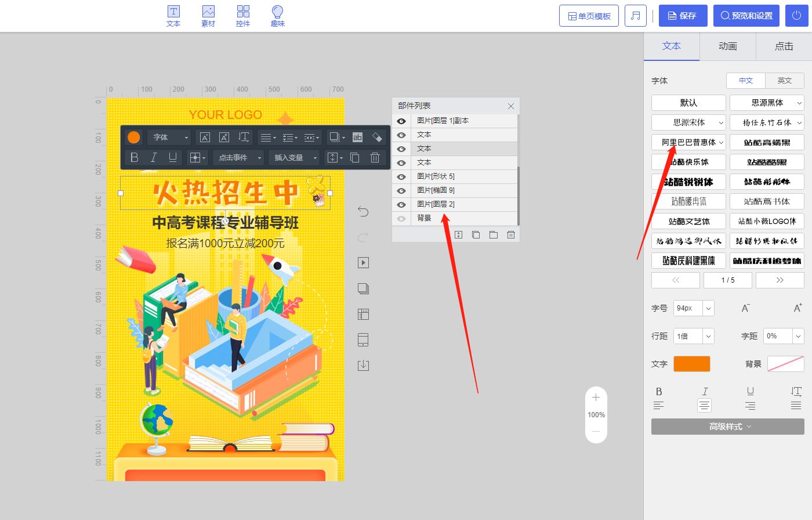Screen dimensions: 812x520
Task: Click the trash icon in 部件列表 panel footer
Action: pos(510,234)
